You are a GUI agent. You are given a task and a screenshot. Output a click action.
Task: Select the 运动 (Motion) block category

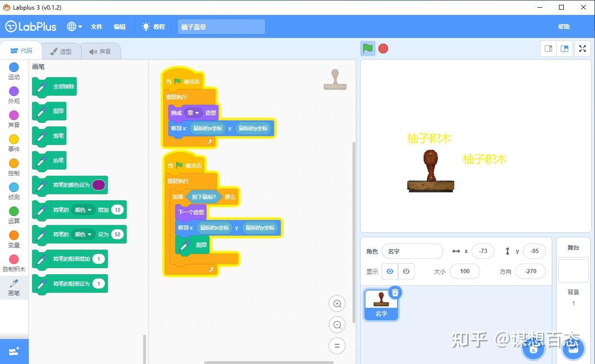click(14, 71)
